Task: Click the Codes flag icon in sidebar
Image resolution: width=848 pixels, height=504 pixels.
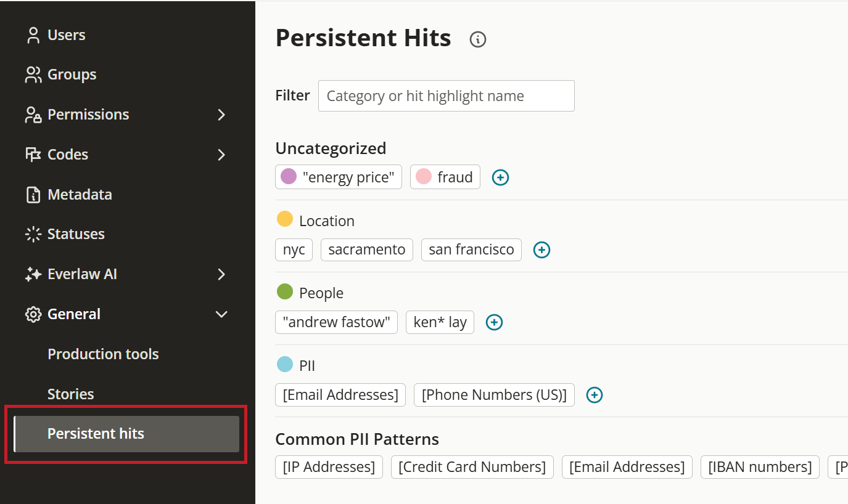Action: pos(33,155)
